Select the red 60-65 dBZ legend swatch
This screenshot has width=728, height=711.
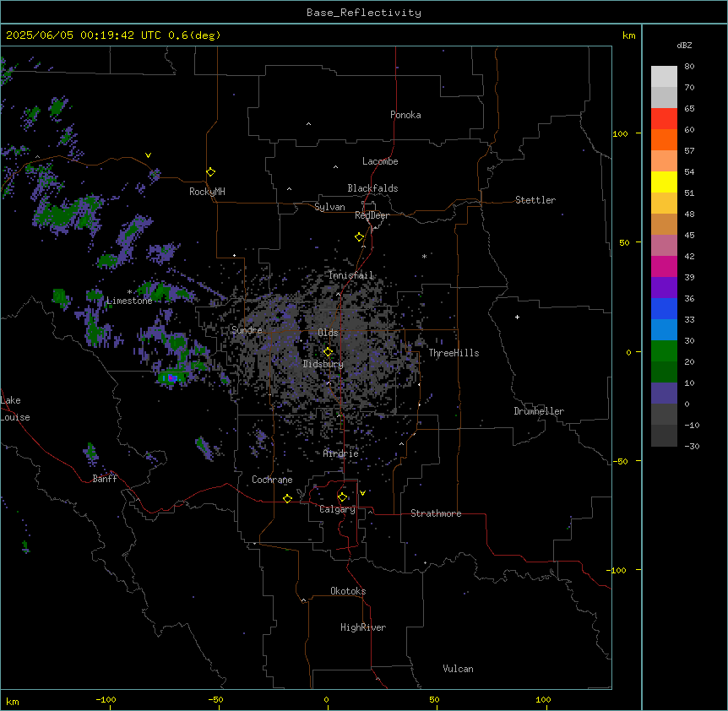[x=664, y=119]
